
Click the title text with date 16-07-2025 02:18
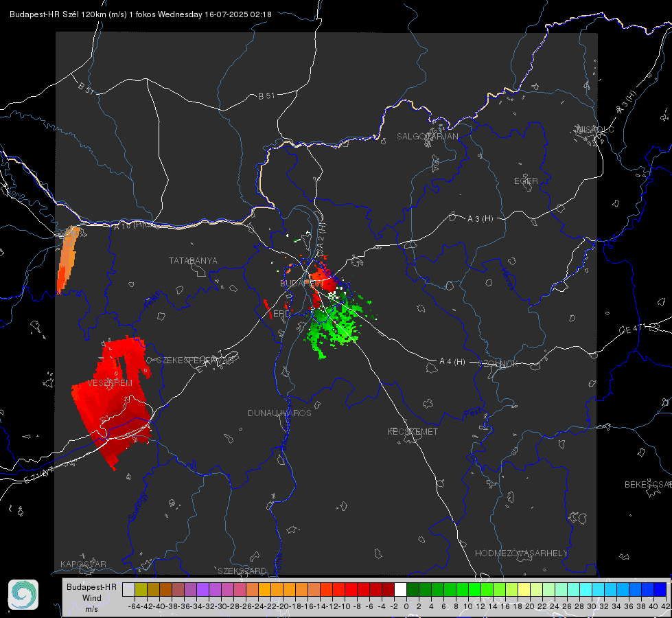(x=140, y=14)
